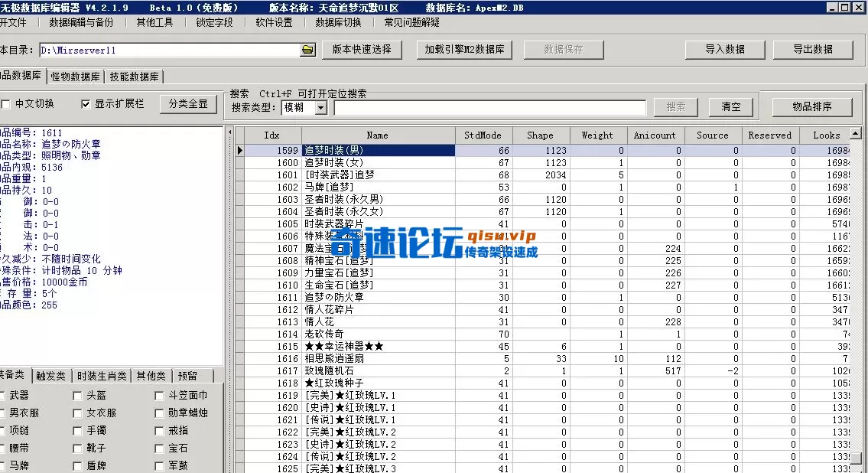Click the 搜索 button

675,106
